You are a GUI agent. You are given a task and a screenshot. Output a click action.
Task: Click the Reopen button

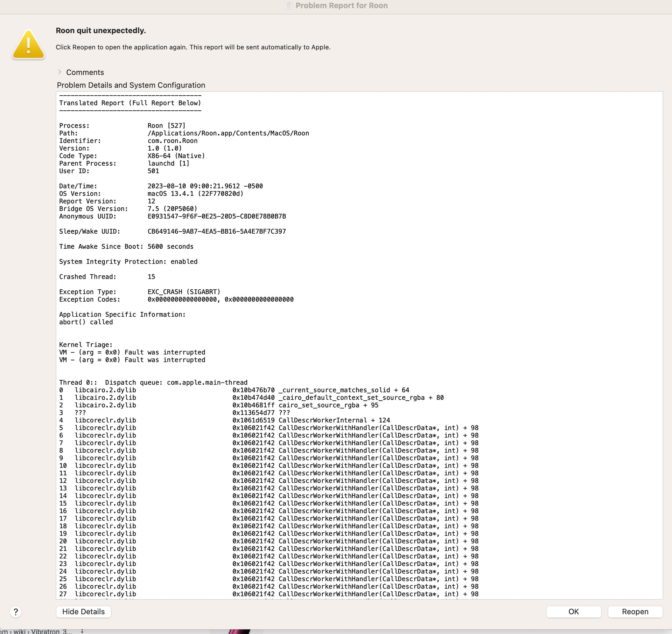coord(635,612)
